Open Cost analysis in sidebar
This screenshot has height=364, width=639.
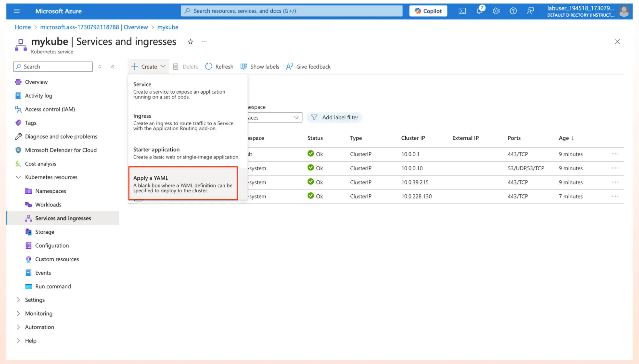pos(41,164)
